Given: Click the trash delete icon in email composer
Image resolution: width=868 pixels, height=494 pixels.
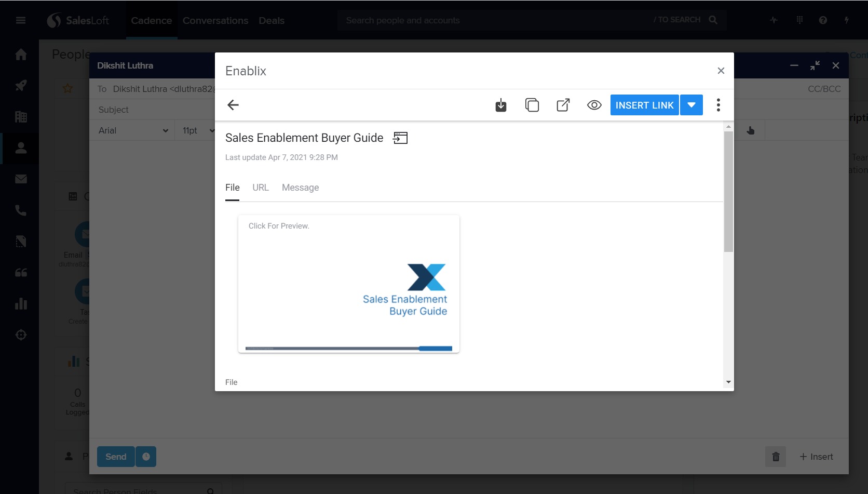Looking at the screenshot, I should 775,457.
